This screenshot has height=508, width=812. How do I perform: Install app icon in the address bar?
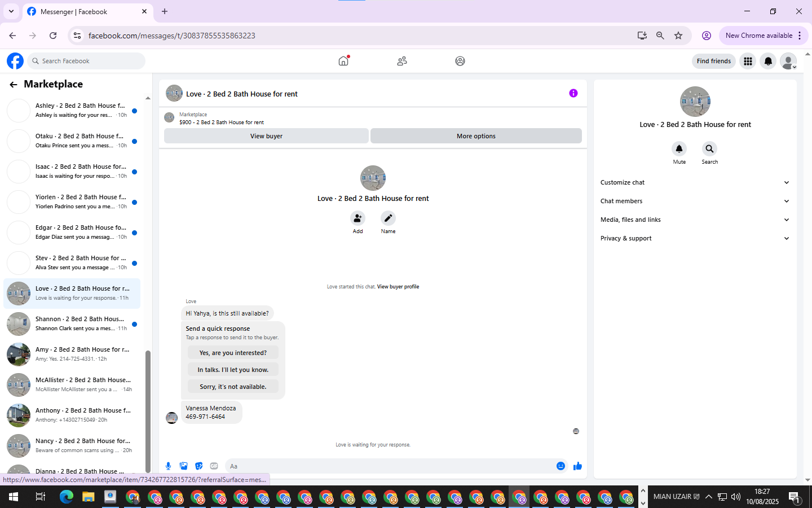(x=642, y=36)
